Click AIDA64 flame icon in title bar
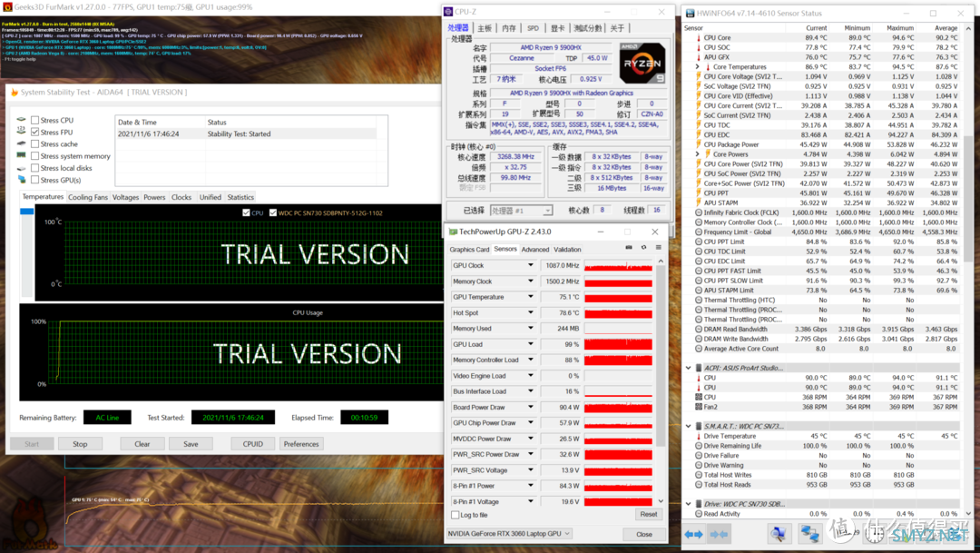The width and height of the screenshot is (980, 553). coord(15,92)
